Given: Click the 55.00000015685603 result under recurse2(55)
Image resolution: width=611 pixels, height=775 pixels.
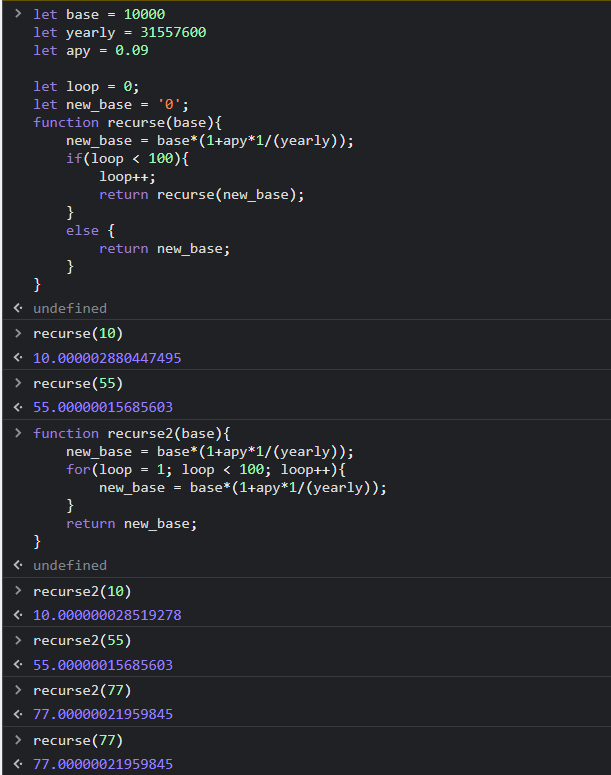Looking at the screenshot, I should (103, 665).
